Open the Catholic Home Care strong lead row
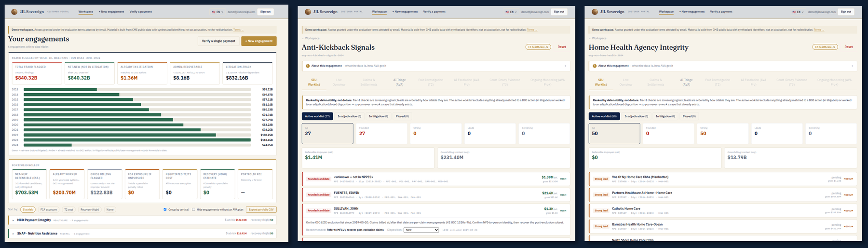 point(723,210)
